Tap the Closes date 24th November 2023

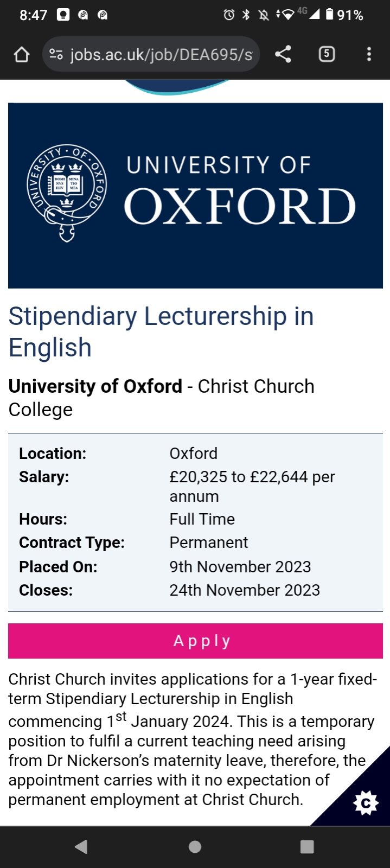tap(245, 590)
